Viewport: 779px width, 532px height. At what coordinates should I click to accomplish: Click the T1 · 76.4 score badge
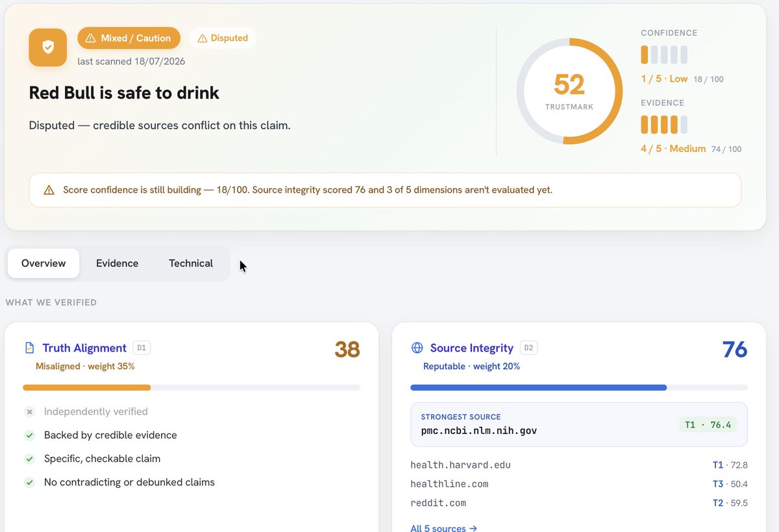[708, 425]
